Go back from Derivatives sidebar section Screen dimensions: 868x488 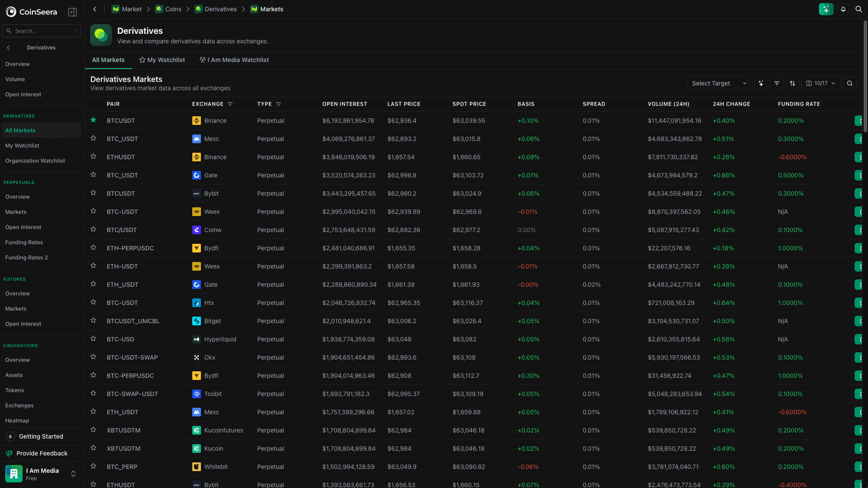pyautogui.click(x=8, y=48)
